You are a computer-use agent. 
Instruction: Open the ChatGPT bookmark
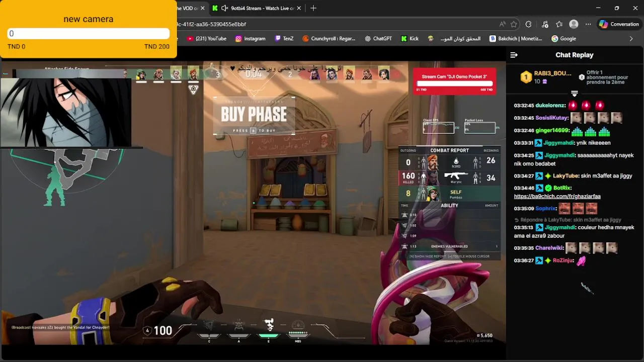pyautogui.click(x=378, y=39)
